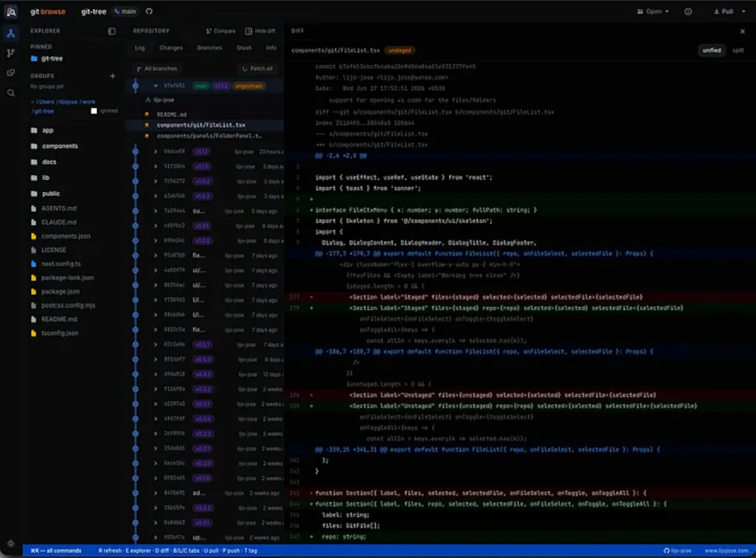Switch diff view to split
The width and height of the screenshot is (756, 558).
tap(738, 50)
